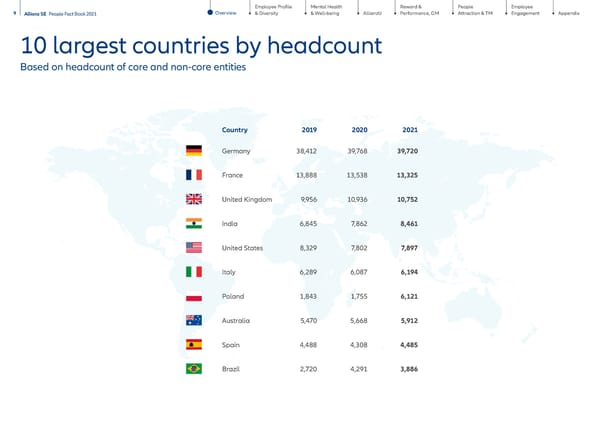This screenshot has height=424, width=600.
Task: Click the Germany flag icon
Action: 194,151
